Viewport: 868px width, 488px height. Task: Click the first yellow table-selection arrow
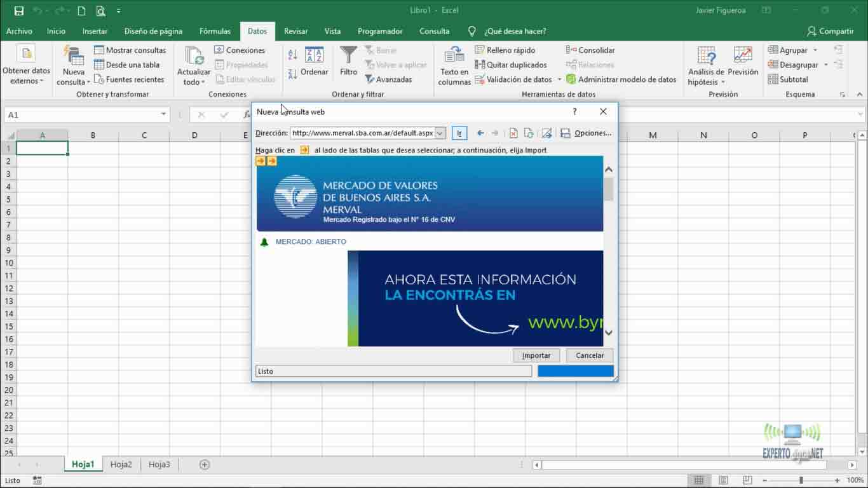pos(261,161)
